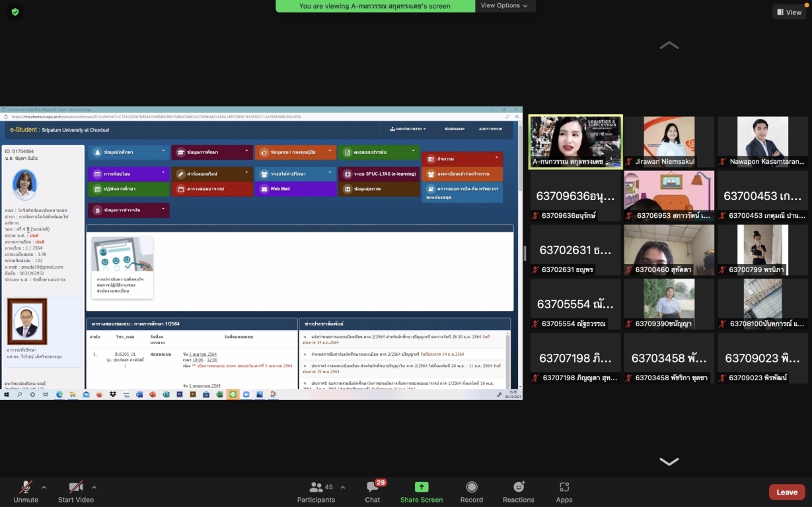Show previous page of participant videos

[669, 45]
